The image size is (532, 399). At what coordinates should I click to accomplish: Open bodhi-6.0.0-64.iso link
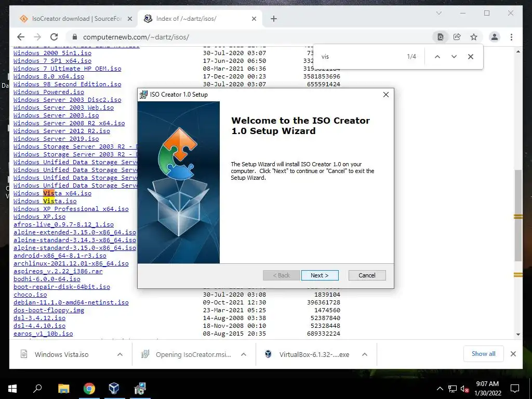pyautogui.click(x=47, y=279)
